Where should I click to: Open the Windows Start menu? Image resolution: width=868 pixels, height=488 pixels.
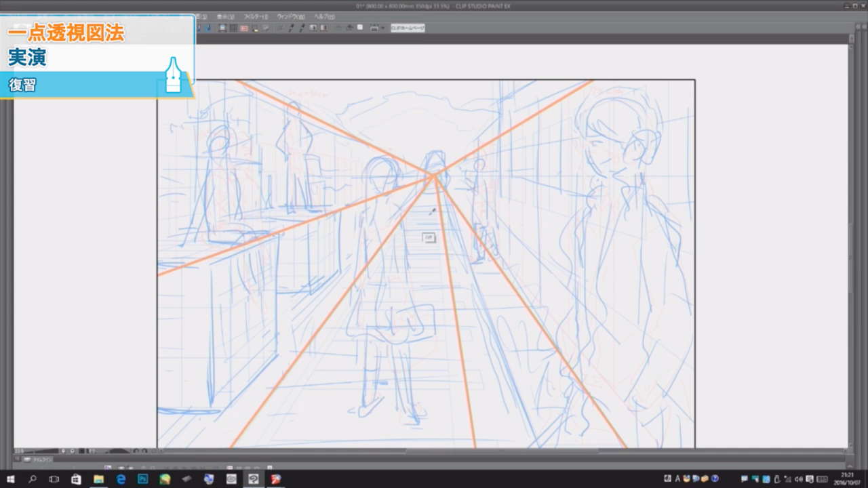tap(10, 479)
